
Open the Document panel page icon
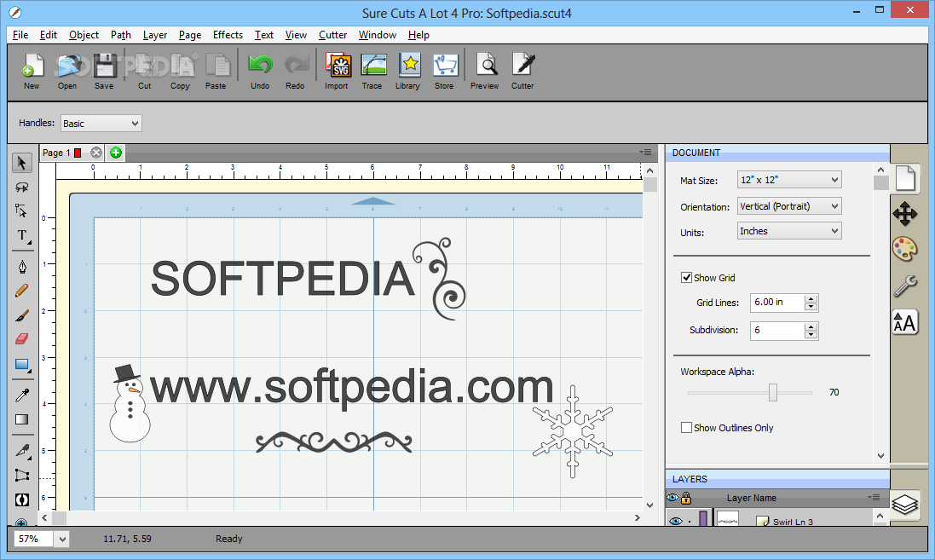(905, 178)
